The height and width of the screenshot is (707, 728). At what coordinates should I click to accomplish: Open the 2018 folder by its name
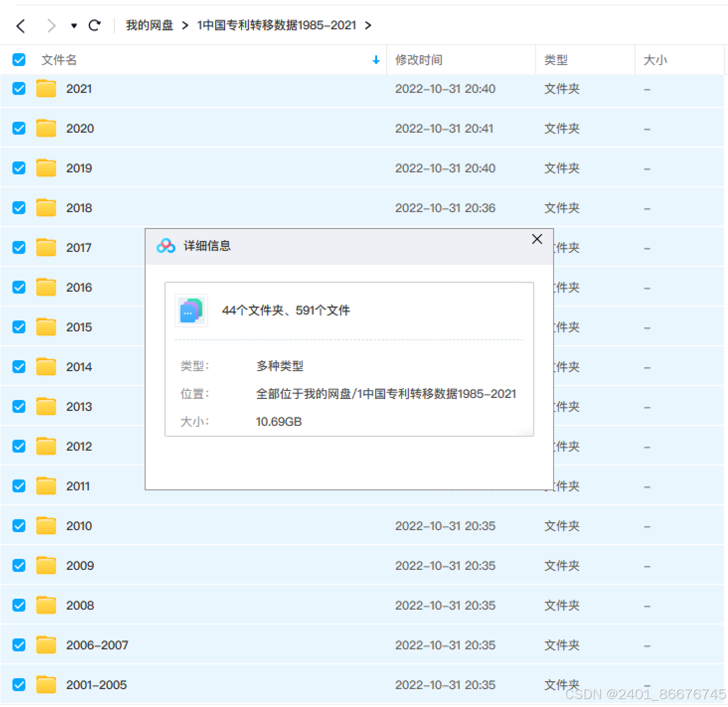coord(79,208)
